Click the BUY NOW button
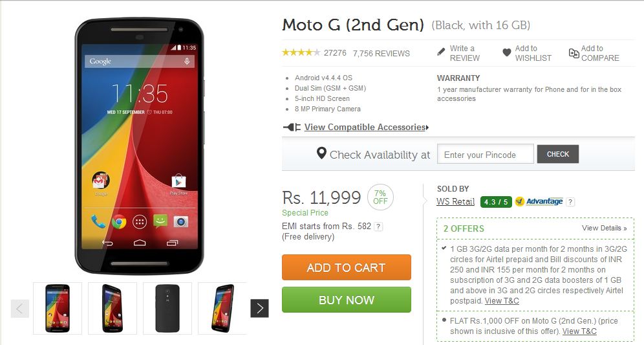644x345 pixels. coord(346,300)
